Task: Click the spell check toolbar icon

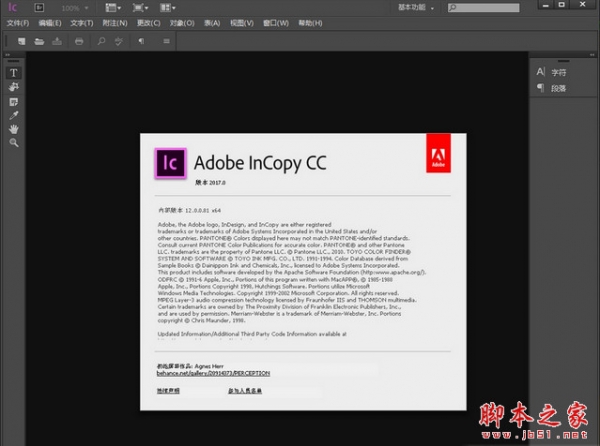Action: point(119,41)
